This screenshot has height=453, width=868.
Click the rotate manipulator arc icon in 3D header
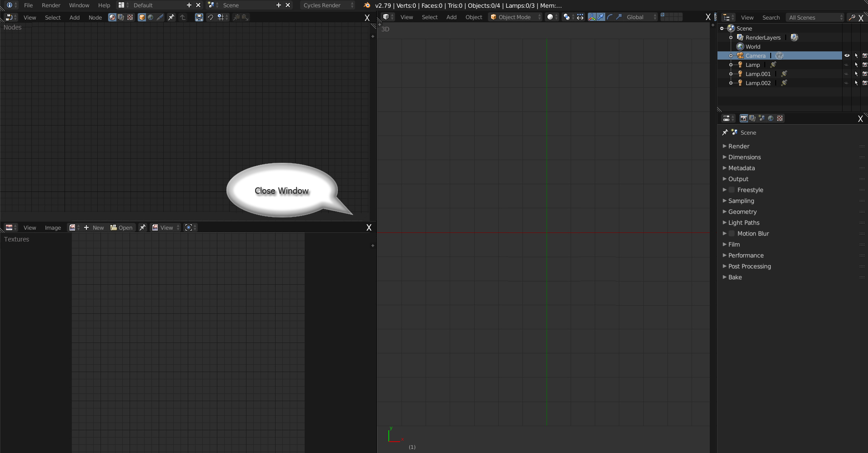610,17
